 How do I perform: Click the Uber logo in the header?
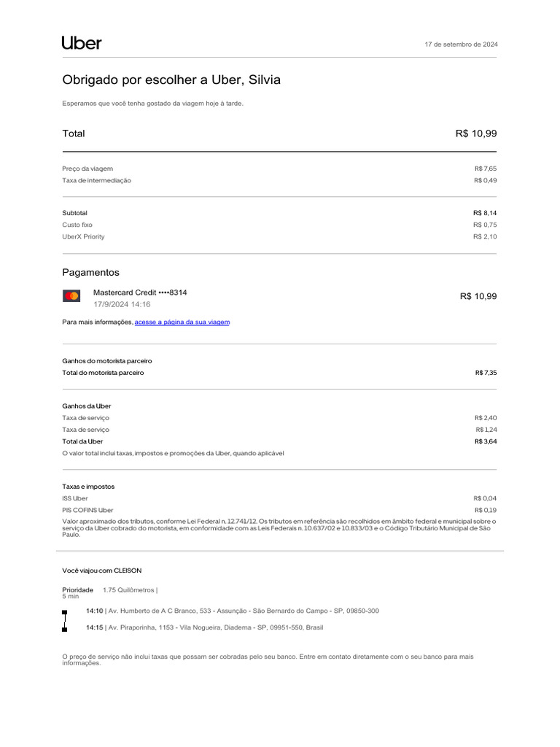pyautogui.click(x=82, y=43)
